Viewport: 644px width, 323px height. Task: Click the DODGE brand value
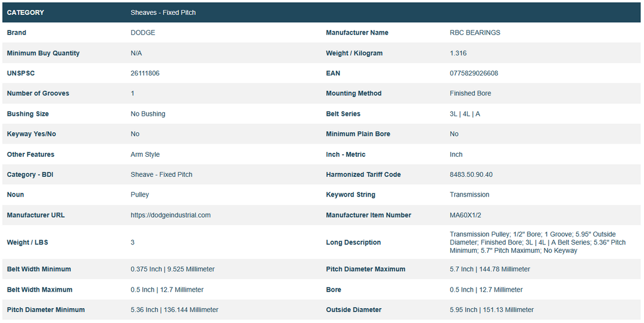pyautogui.click(x=143, y=32)
